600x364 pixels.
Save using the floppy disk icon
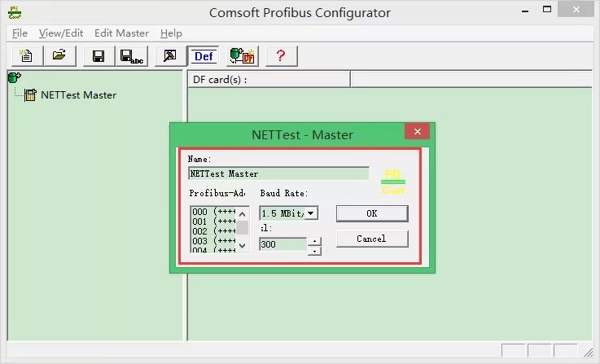[x=99, y=56]
